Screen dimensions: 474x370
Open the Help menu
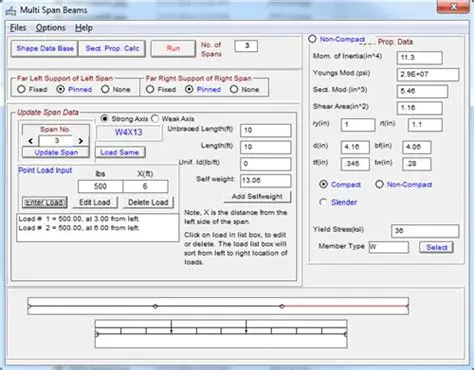coord(84,28)
